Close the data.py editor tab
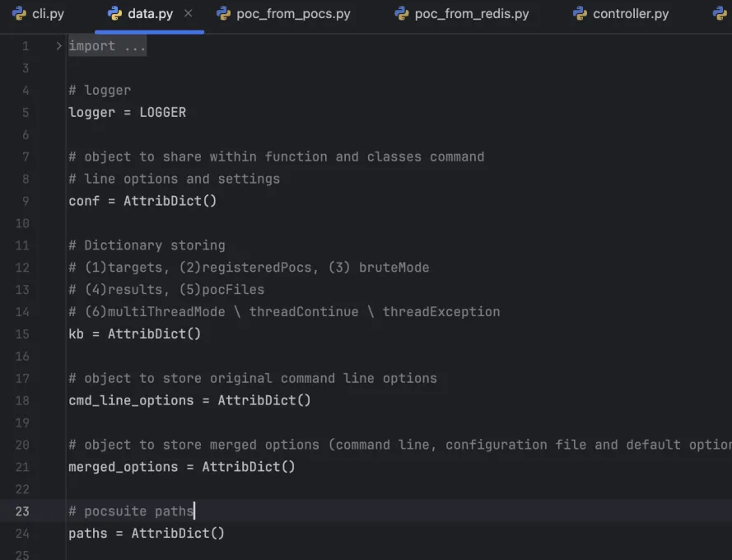 point(189,14)
